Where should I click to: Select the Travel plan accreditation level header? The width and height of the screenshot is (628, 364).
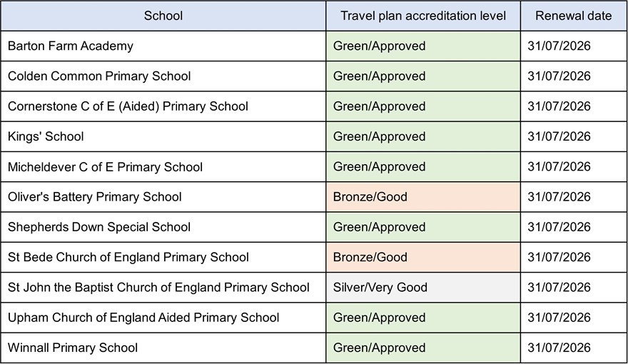click(422, 16)
